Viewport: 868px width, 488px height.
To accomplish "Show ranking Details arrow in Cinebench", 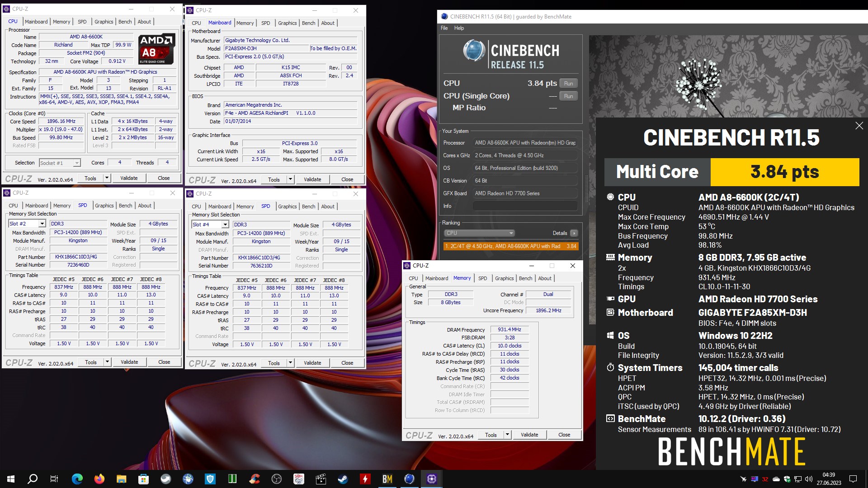I will (x=574, y=233).
